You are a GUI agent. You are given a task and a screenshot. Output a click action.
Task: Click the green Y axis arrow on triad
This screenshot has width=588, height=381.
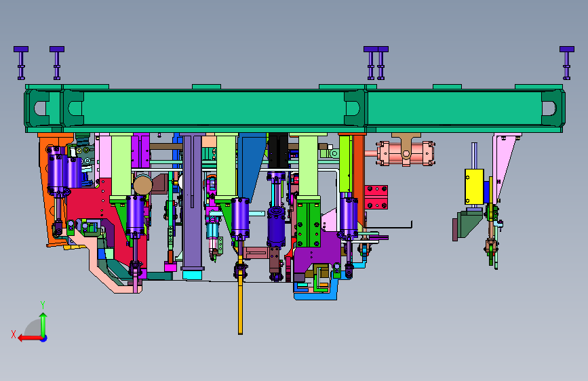[43, 324]
